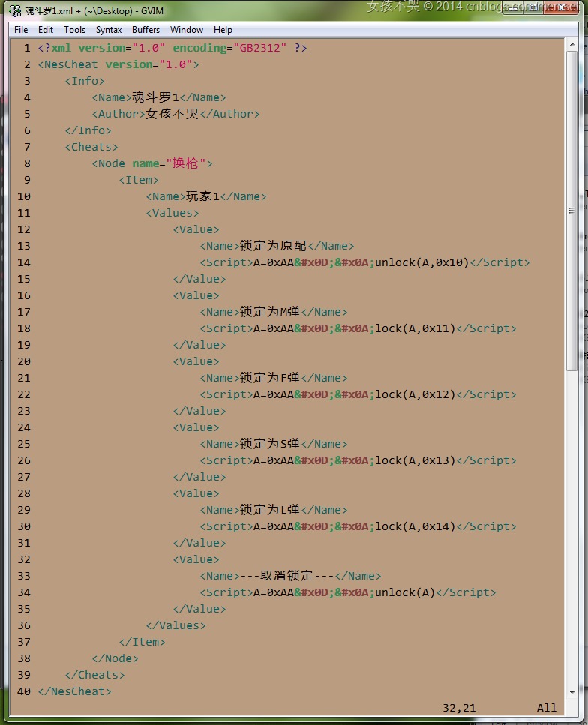588x725 pixels.
Task: Click the GVIM application icon in title bar
Action: coord(15,10)
